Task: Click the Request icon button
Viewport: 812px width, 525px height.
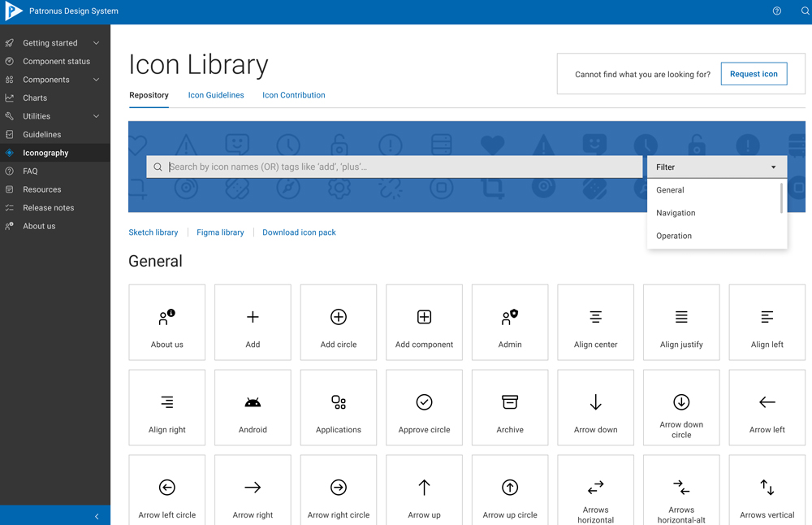Action: coord(754,74)
